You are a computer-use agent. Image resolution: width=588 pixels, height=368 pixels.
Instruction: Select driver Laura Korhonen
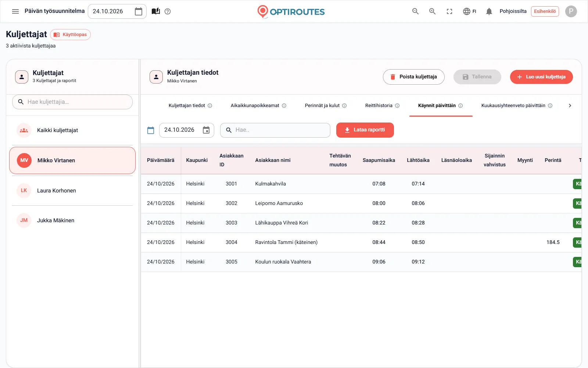click(x=72, y=191)
